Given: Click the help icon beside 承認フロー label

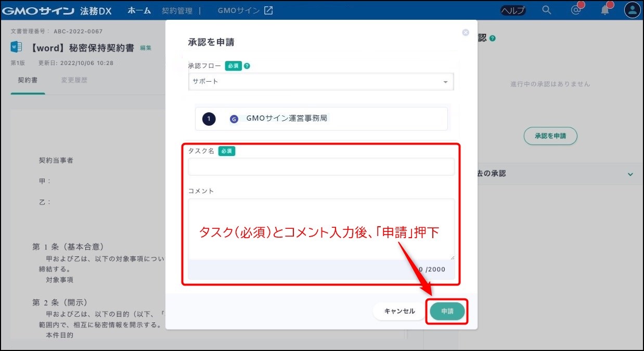Looking at the screenshot, I should click(247, 66).
